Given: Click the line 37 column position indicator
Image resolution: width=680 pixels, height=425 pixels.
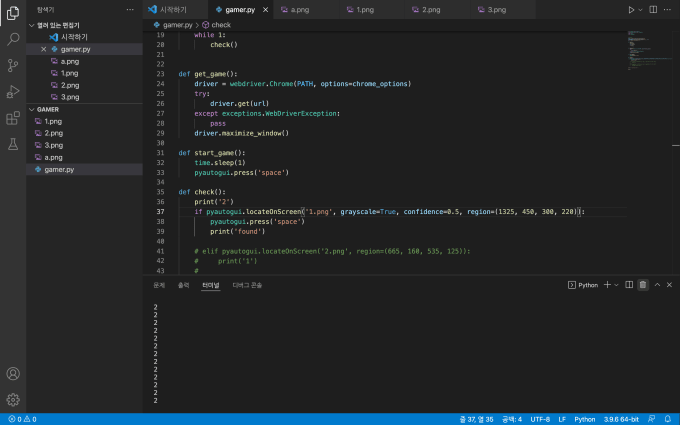Looking at the screenshot, I should [x=476, y=419].
